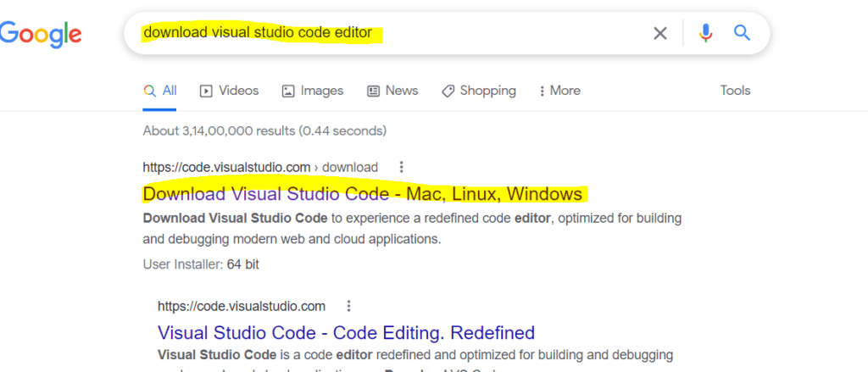This screenshot has width=868, height=372.
Task: Expand the More search categories menu
Action: tap(559, 91)
